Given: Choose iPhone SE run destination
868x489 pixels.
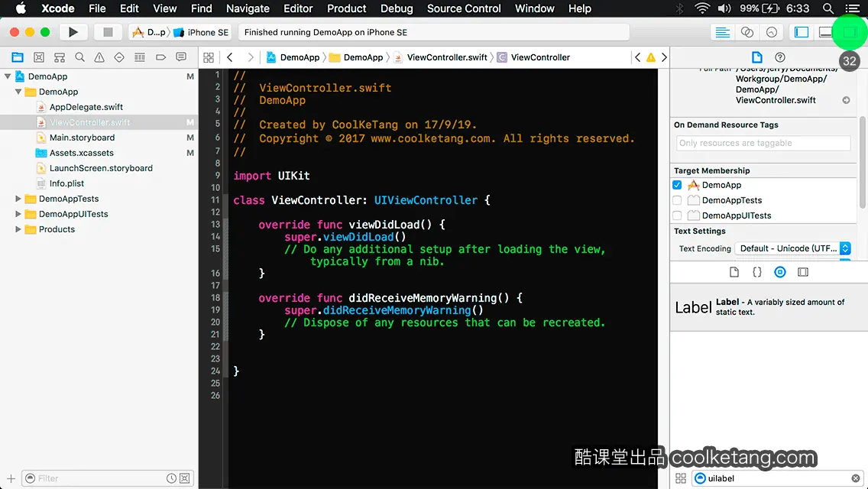Looking at the screenshot, I should point(201,32).
